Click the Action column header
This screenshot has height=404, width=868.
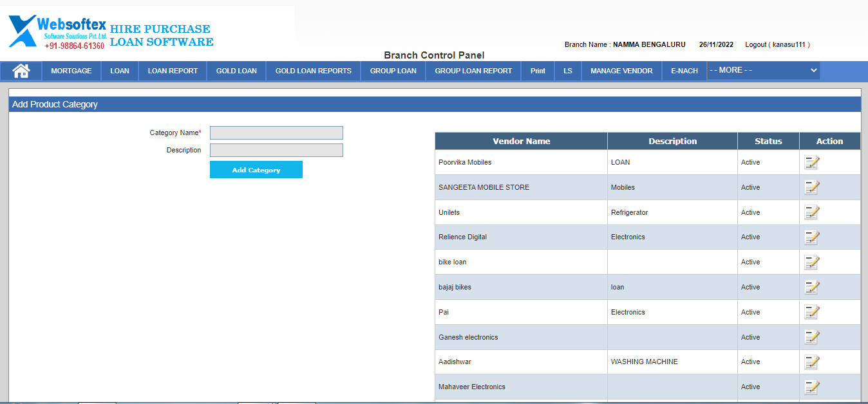830,141
